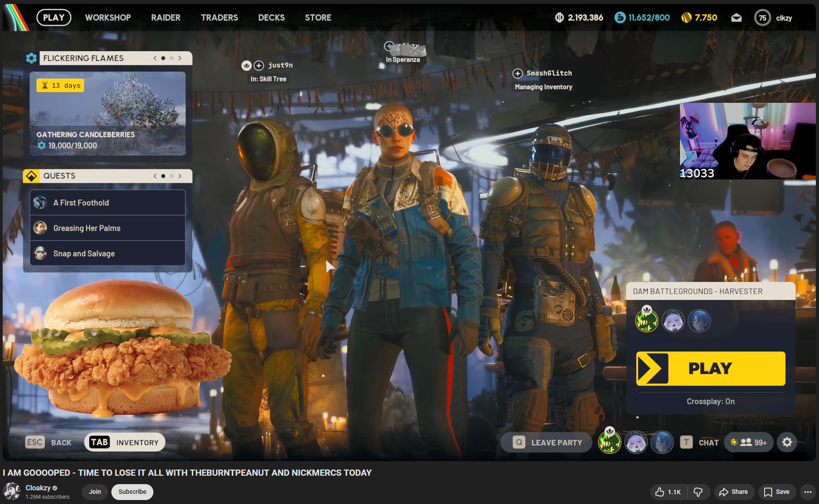Open the game settings gear icon
The width and height of the screenshot is (819, 504).
pos(787,442)
